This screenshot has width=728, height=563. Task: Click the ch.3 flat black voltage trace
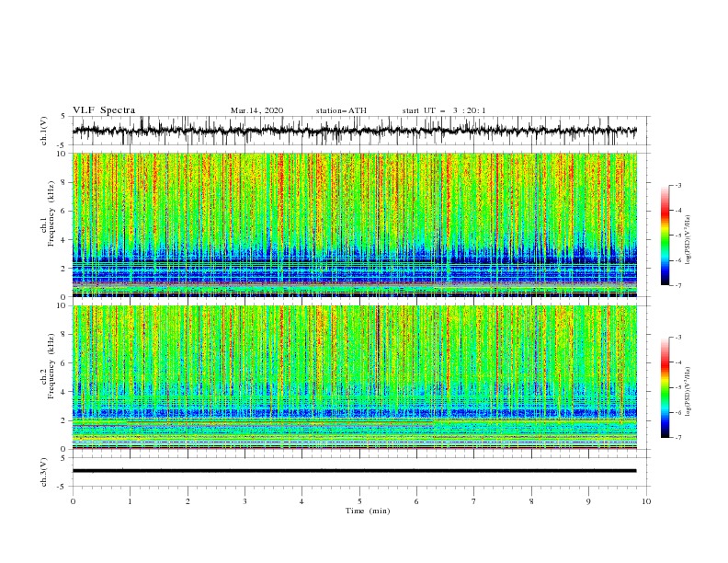[x=354, y=471]
